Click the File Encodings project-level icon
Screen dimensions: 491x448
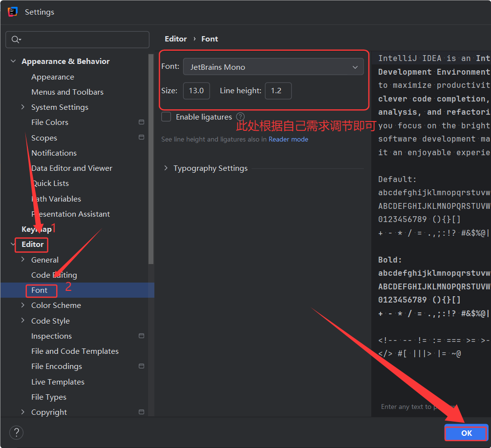click(x=142, y=366)
